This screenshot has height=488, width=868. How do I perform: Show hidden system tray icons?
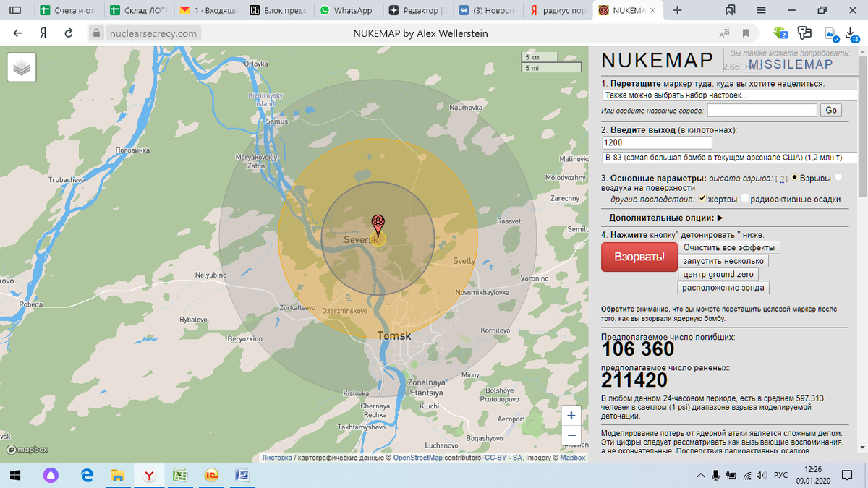[x=700, y=475]
